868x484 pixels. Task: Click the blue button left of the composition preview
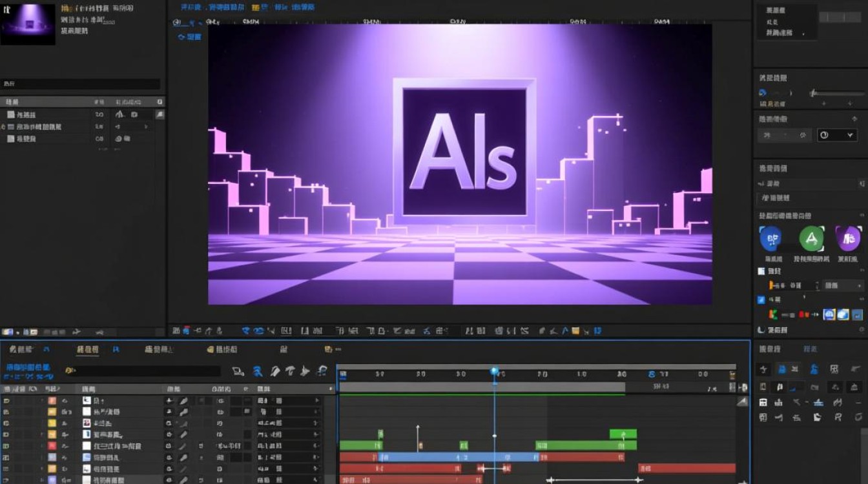189,37
